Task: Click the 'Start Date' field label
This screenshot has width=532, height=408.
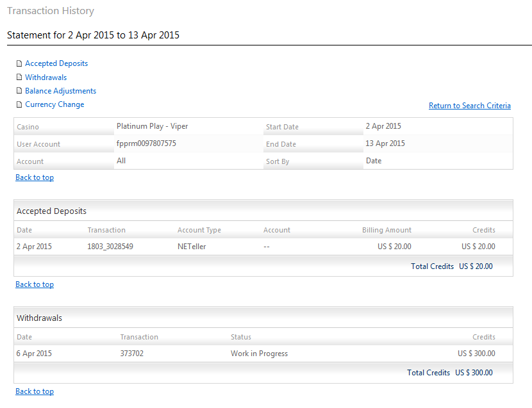Action: (282, 127)
